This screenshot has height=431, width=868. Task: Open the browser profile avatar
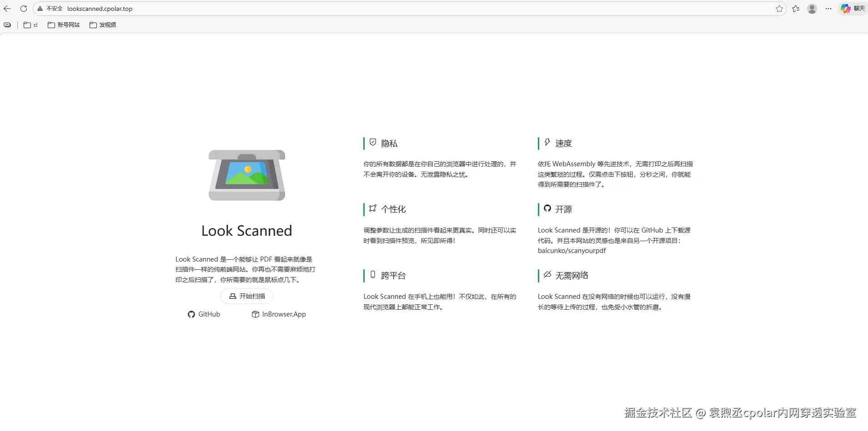click(x=812, y=9)
